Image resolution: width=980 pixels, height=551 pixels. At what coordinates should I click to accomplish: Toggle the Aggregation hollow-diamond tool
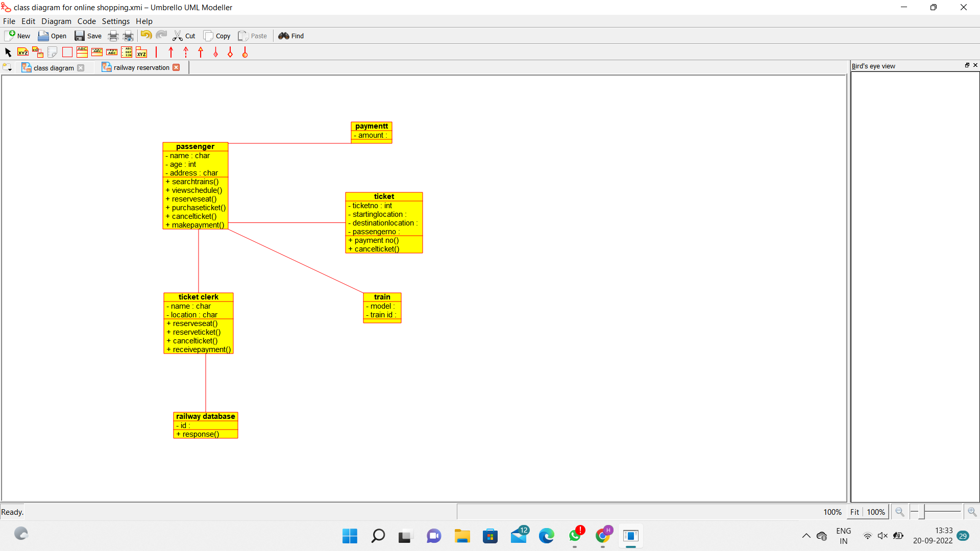230,52
